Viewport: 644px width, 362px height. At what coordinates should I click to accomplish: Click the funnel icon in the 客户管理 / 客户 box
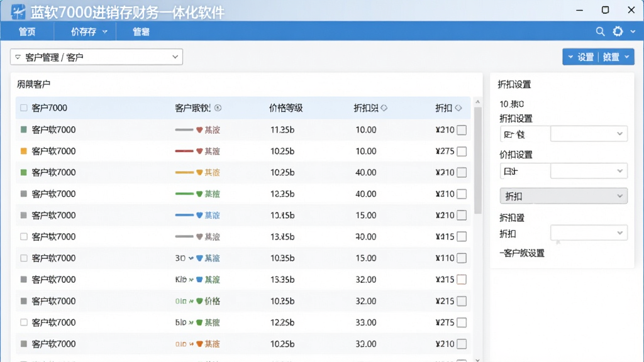pyautogui.click(x=18, y=57)
